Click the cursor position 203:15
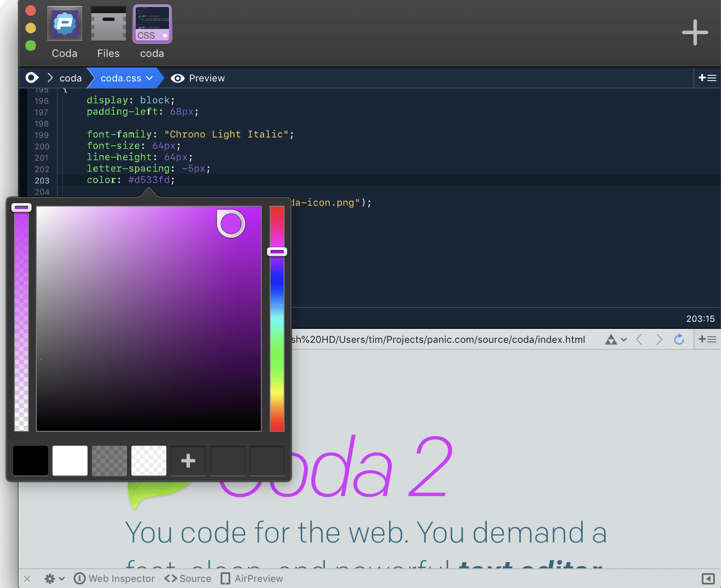Screen dimensions: 721x588 coord(700,319)
